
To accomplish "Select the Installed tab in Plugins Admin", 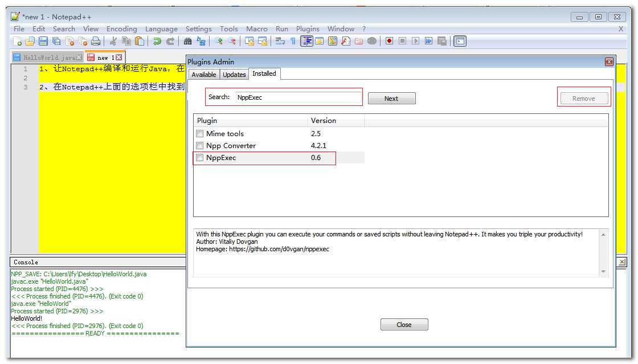I will 264,73.
